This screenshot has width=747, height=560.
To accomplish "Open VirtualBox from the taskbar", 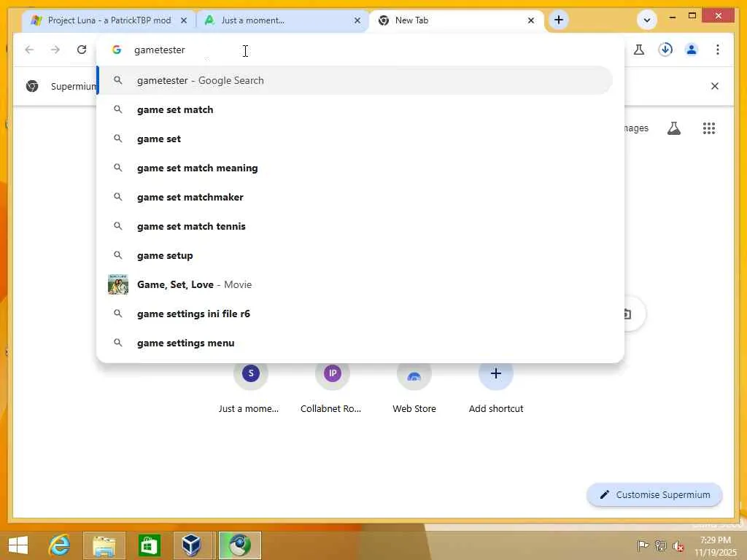I will pos(191,545).
